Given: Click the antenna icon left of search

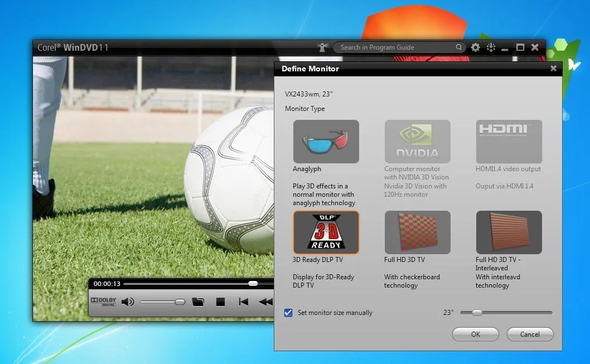Looking at the screenshot, I should pyautogui.click(x=322, y=47).
